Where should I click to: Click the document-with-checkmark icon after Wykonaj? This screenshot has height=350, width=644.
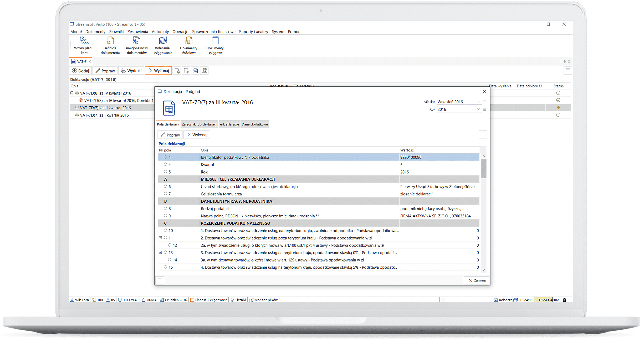177,71
